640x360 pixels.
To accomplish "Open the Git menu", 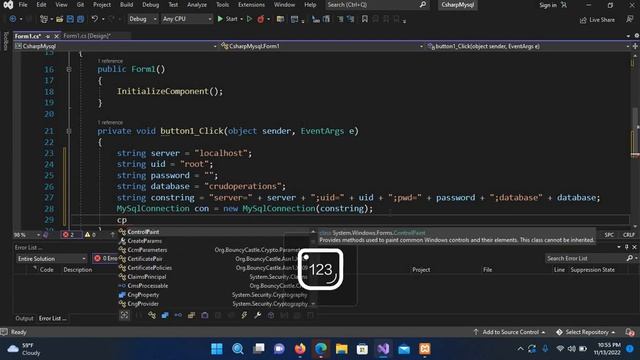I will 80,5.
